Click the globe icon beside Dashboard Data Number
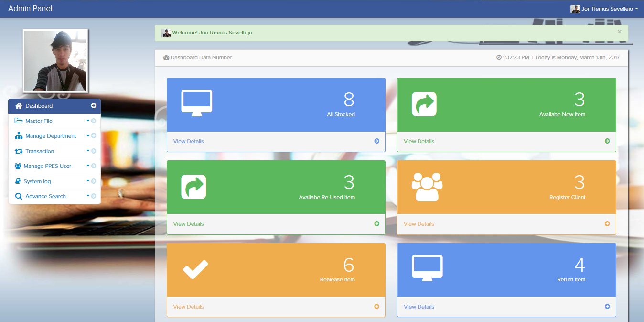 click(166, 57)
